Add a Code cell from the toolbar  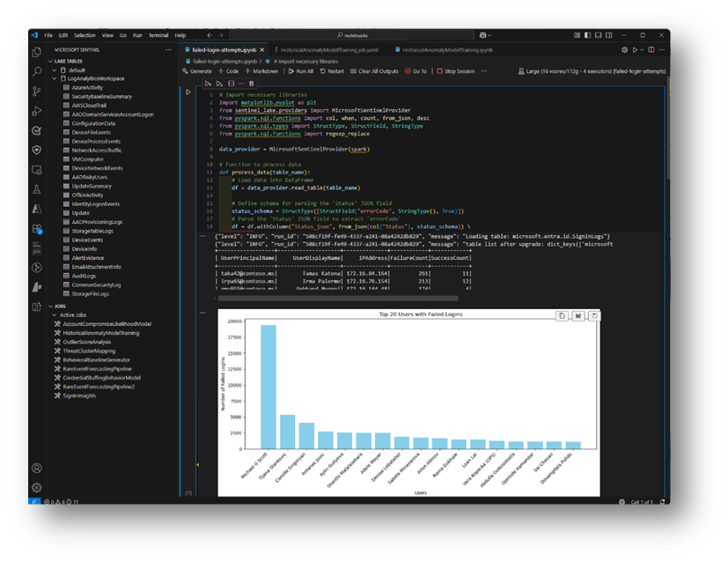[x=228, y=71]
